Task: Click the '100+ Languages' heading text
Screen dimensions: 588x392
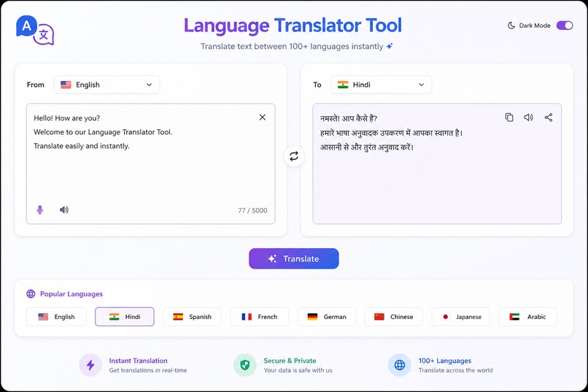Action: click(x=445, y=361)
